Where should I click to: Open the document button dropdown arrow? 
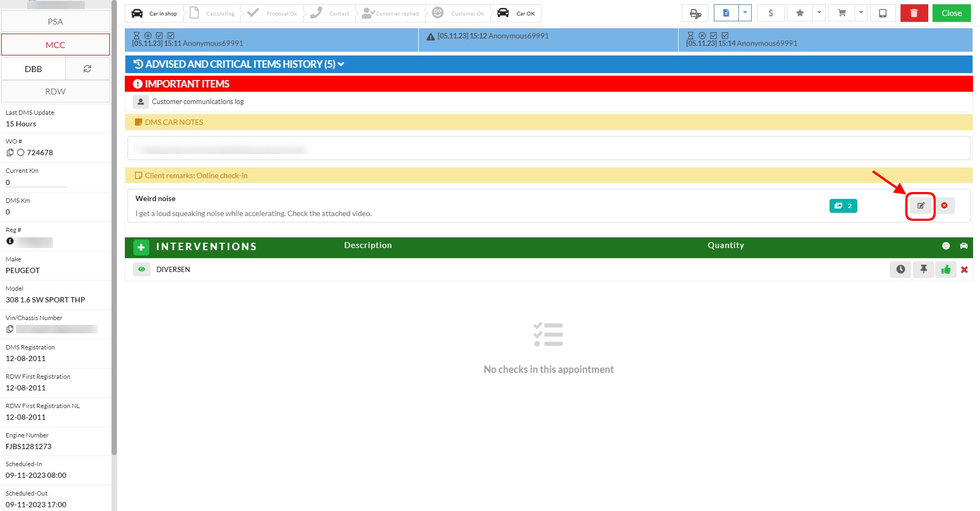point(745,13)
